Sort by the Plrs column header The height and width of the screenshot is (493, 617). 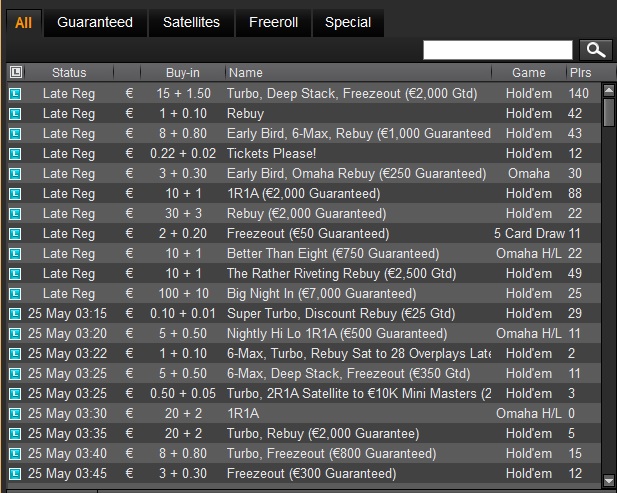(x=580, y=72)
